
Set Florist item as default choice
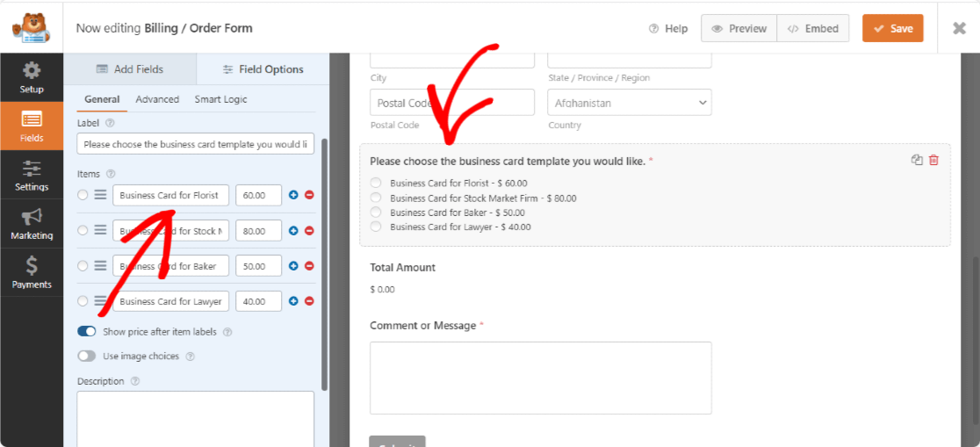click(83, 195)
